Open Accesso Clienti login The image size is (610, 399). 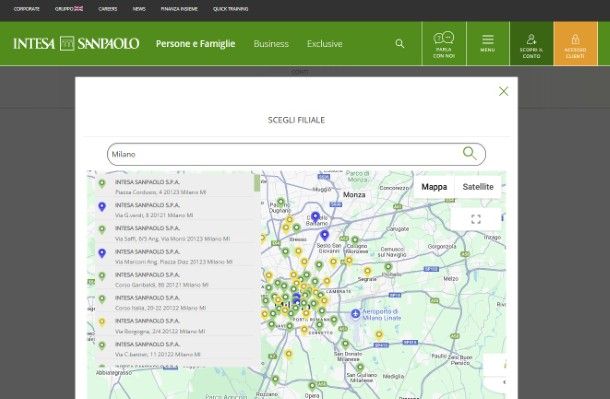(x=575, y=44)
